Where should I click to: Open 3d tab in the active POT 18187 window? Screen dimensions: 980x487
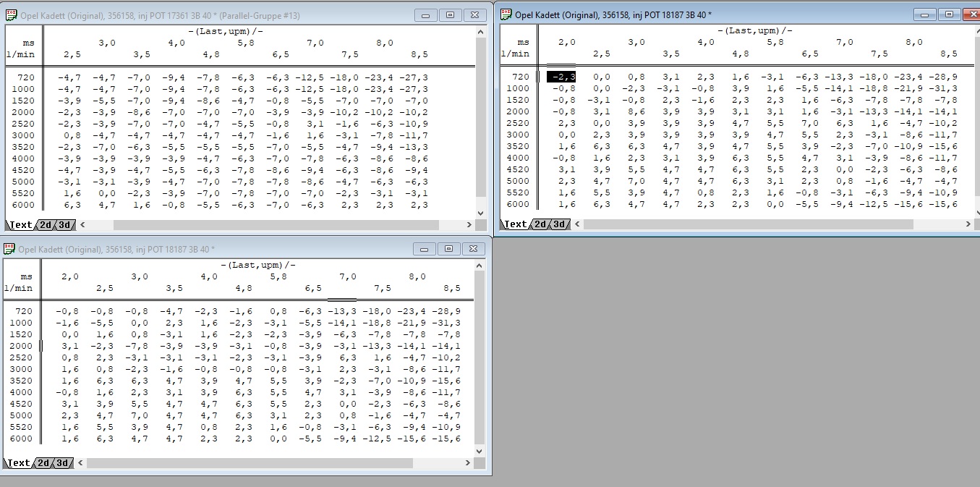pyautogui.click(x=560, y=224)
